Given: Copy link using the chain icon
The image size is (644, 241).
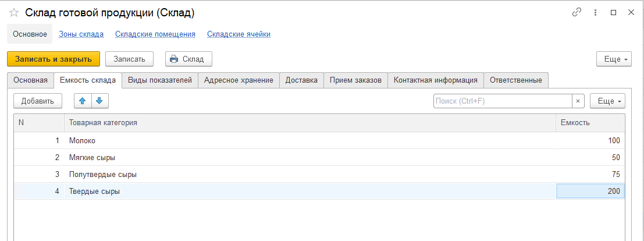Looking at the screenshot, I should coord(577,12).
